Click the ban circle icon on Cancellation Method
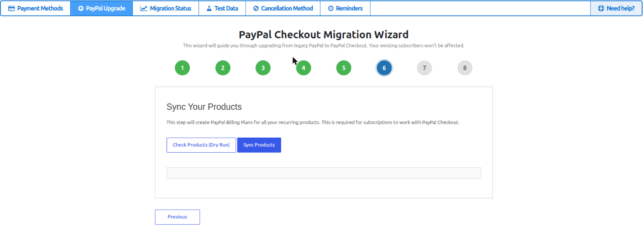The image size is (644, 226). tap(256, 8)
